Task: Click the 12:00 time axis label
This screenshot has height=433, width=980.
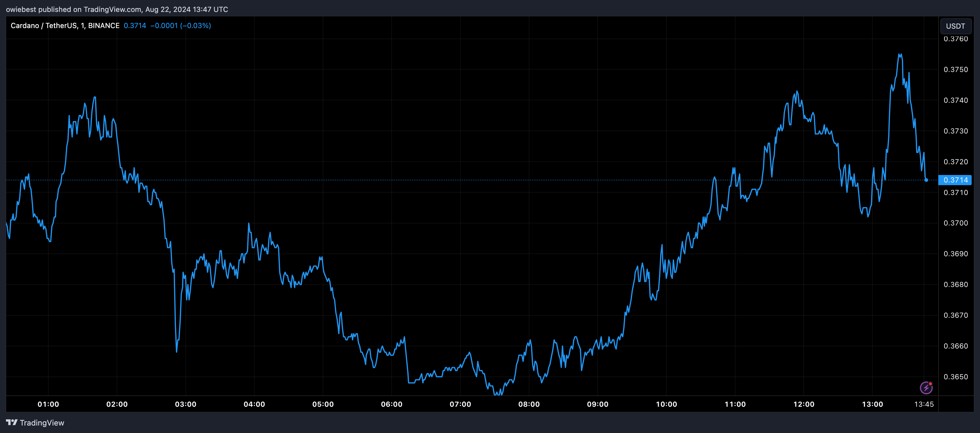Action: pyautogui.click(x=803, y=404)
